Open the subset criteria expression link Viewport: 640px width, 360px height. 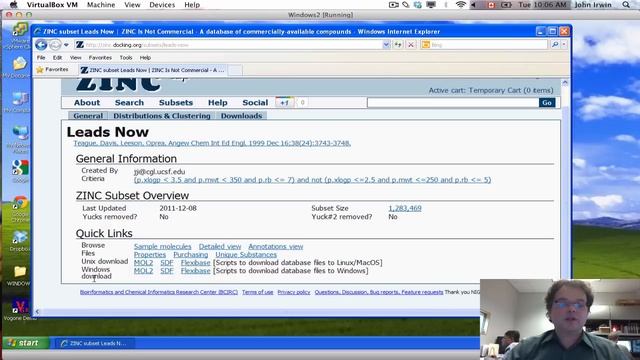[312, 180]
